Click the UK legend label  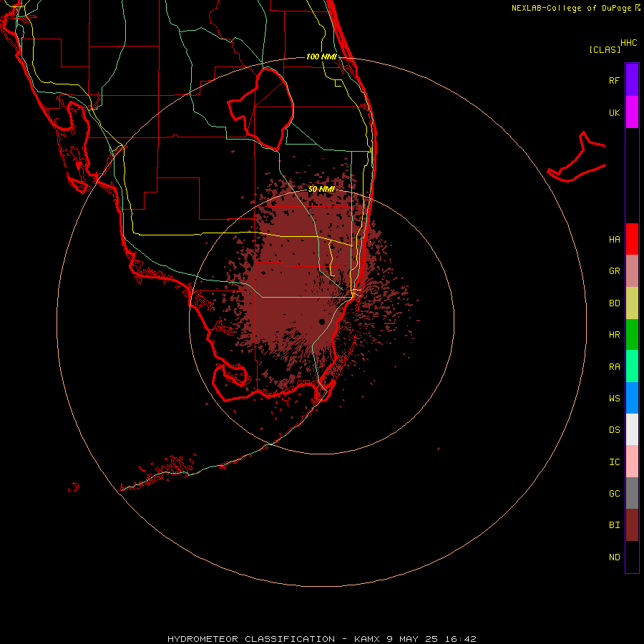(x=615, y=112)
